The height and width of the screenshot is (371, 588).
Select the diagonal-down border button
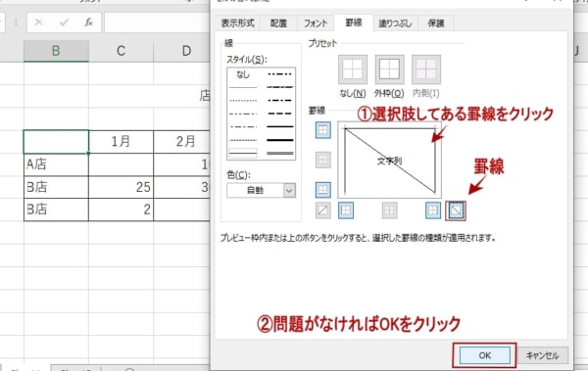(x=456, y=210)
